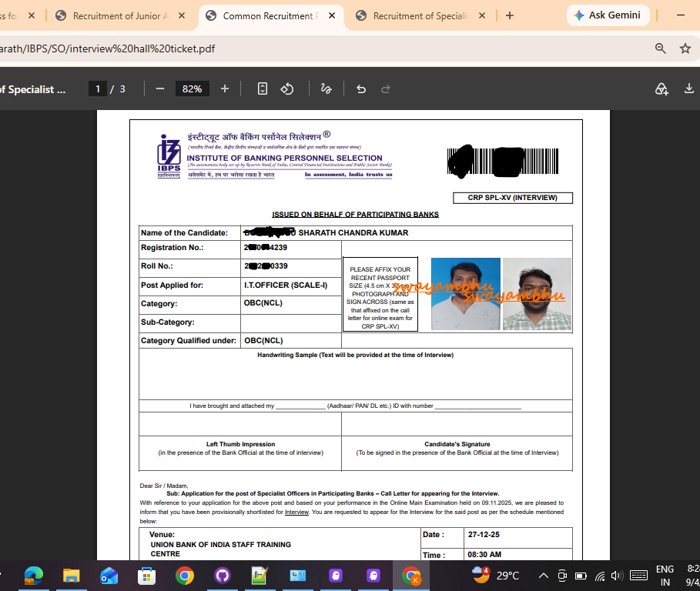Open Outlook from taskbar

pos(109,576)
